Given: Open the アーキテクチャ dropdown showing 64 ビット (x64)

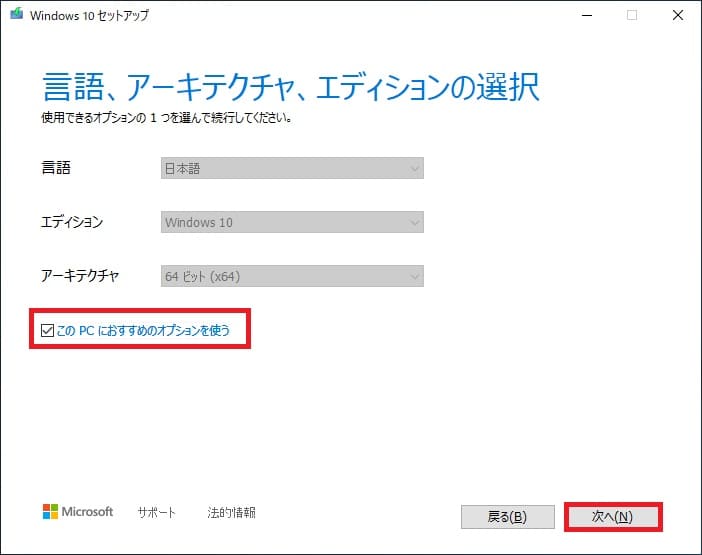Looking at the screenshot, I should 292,276.
